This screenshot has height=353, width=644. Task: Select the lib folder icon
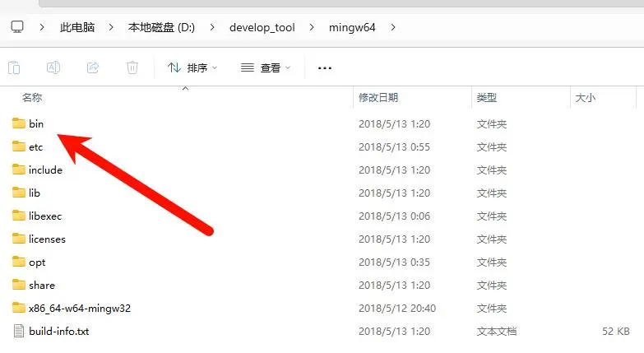[18, 193]
